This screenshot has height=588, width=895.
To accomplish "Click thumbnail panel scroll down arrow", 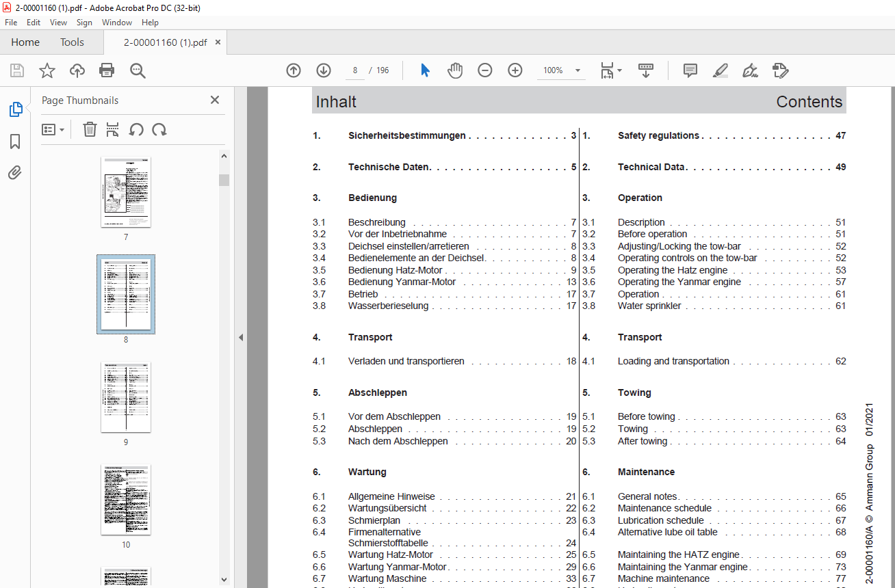I will pyautogui.click(x=224, y=580).
